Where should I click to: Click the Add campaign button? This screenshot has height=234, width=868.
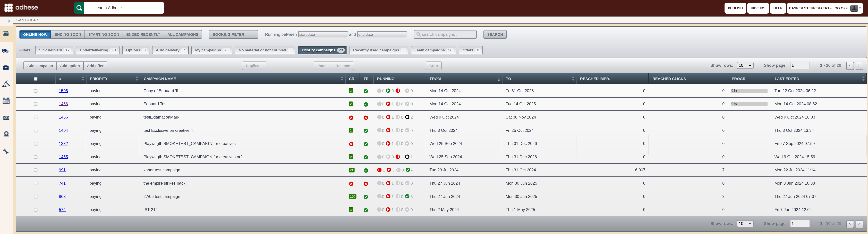pyautogui.click(x=40, y=66)
